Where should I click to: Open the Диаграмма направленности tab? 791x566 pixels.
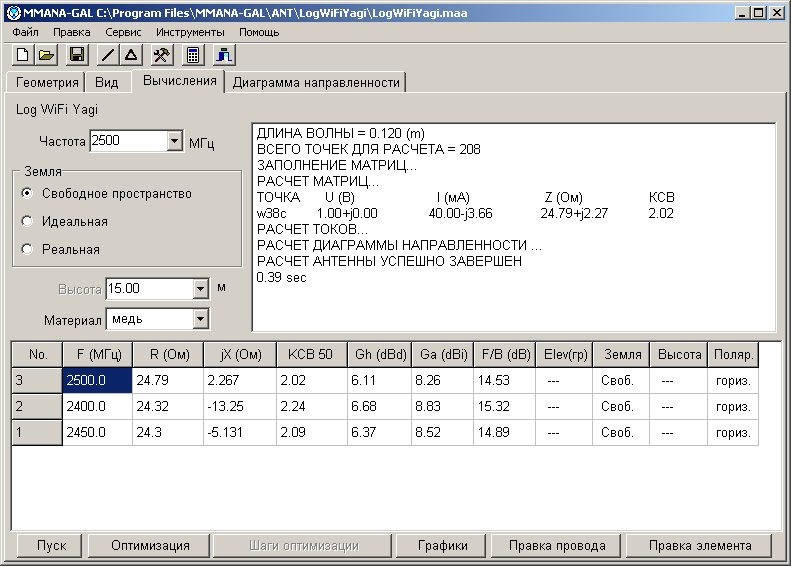pos(316,83)
